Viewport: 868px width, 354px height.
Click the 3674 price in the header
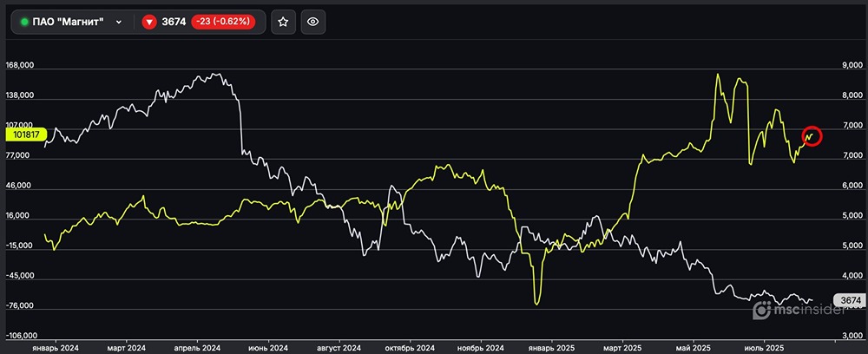click(x=174, y=23)
